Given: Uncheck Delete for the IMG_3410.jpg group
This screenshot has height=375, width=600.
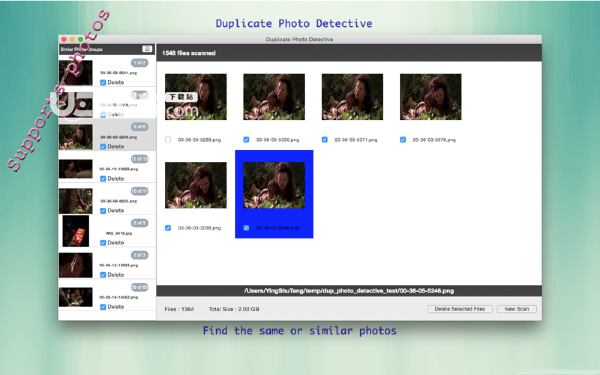Looking at the screenshot, I should coord(103,243).
